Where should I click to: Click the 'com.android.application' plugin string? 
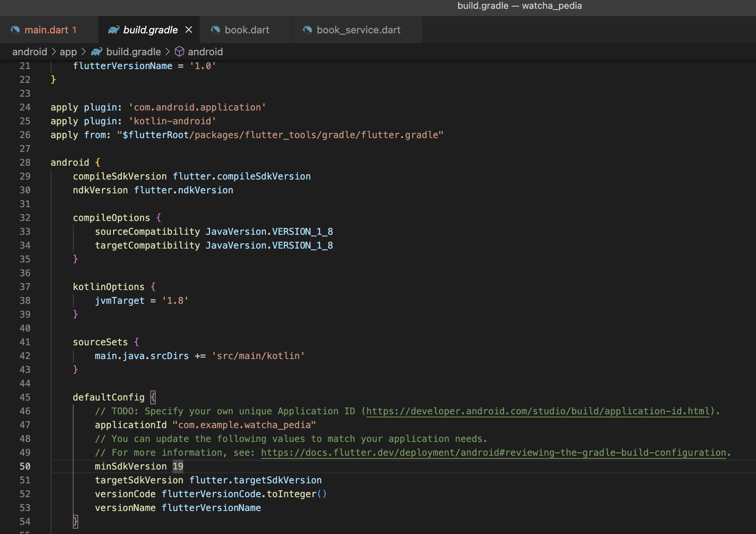pos(197,107)
